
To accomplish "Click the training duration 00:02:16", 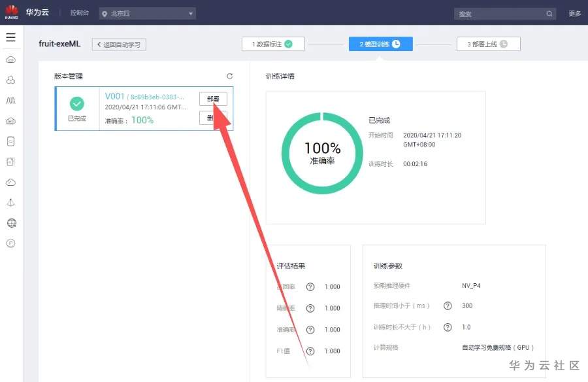I will tap(415, 164).
